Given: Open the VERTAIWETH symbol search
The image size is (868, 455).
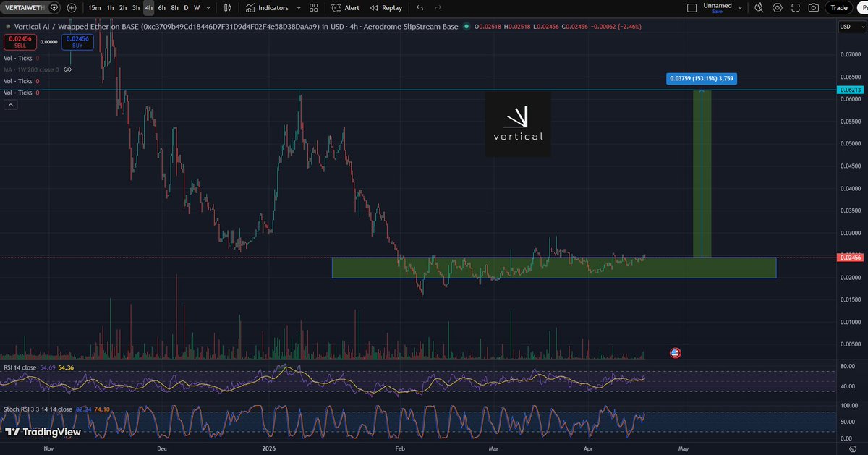Looking at the screenshot, I should click(23, 8).
